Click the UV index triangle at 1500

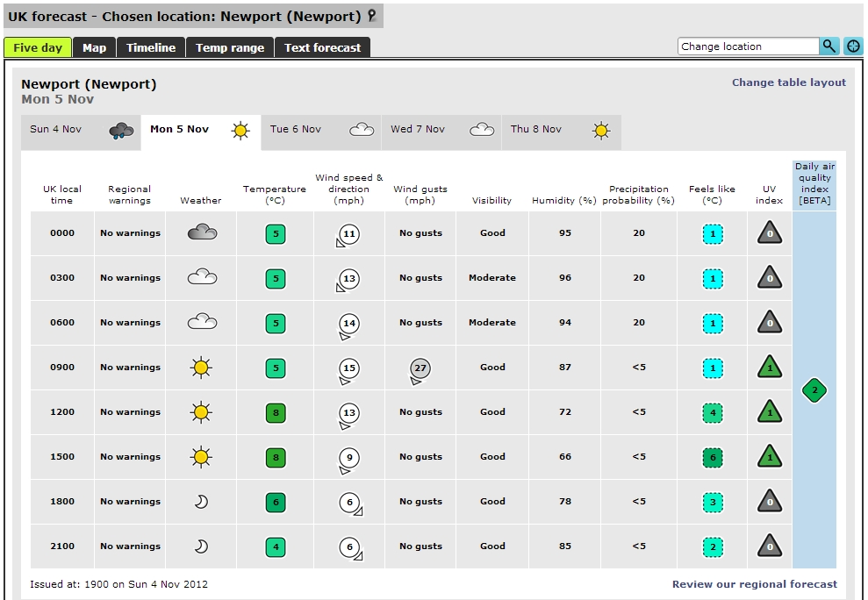(770, 457)
